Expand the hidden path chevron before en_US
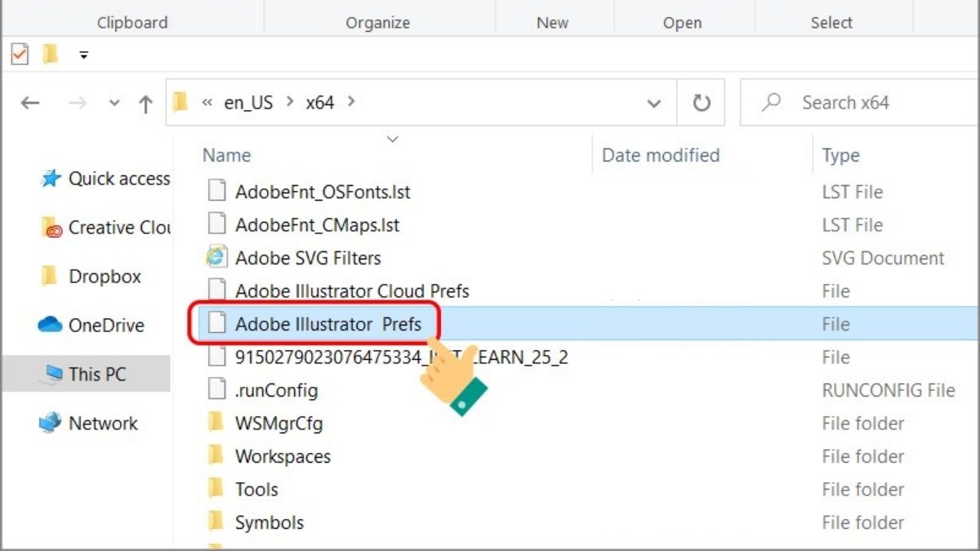The width and height of the screenshot is (980, 551). click(207, 103)
